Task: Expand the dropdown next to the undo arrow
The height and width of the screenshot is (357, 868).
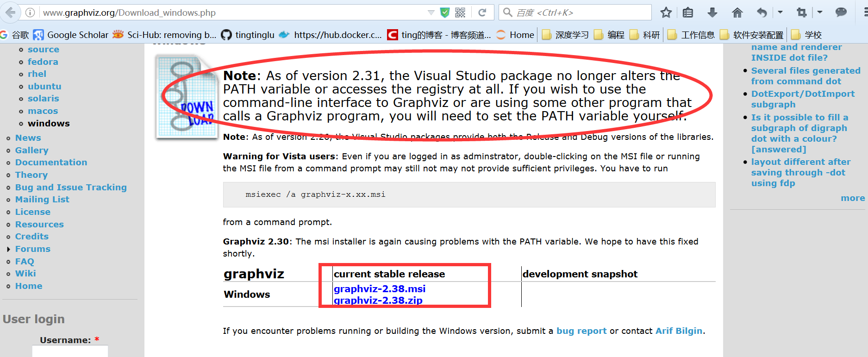Action: click(x=780, y=13)
